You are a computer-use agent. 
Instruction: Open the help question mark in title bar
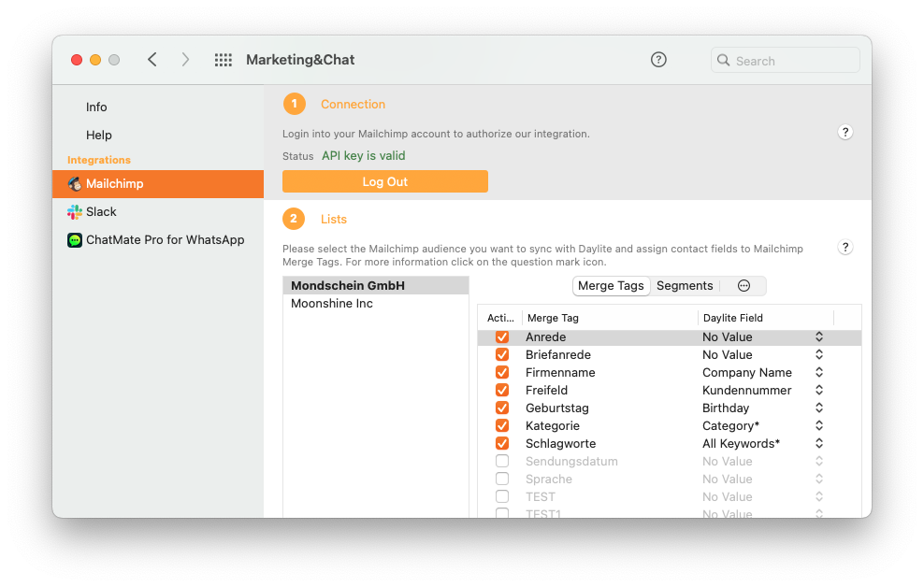pos(658,60)
